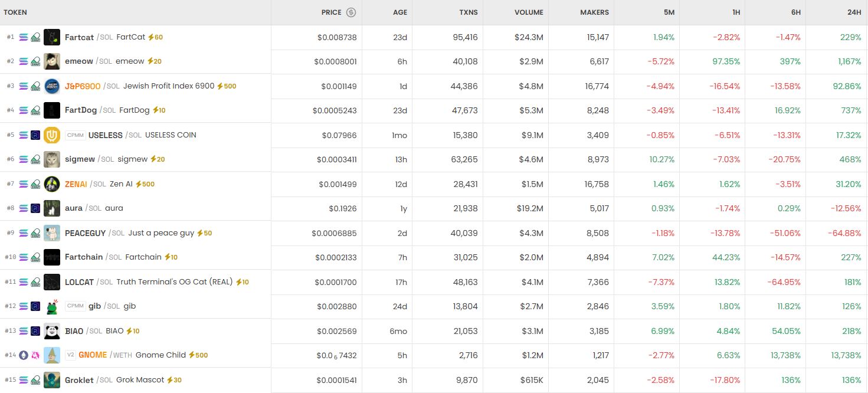Click the Uniswap icon on GNOME row
The height and width of the screenshot is (393, 868).
tap(35, 355)
